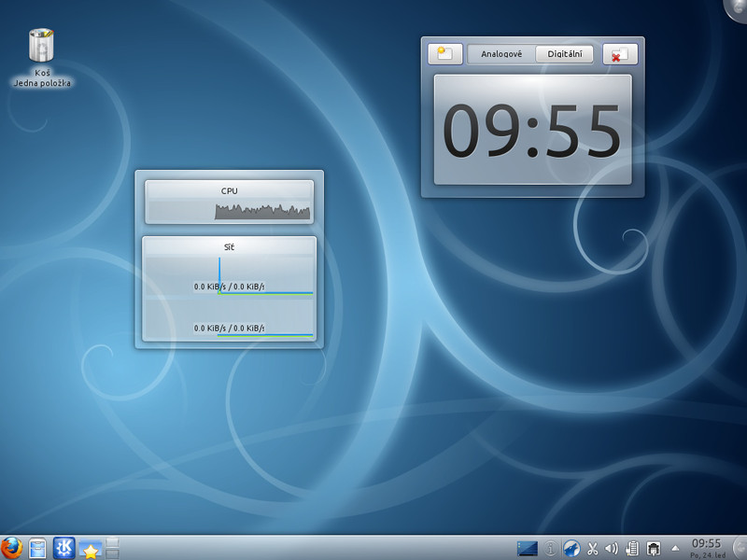Switch to the upper virtual desktop in pager
Image resolution: width=747 pixels, height=560 pixels.
[112, 543]
